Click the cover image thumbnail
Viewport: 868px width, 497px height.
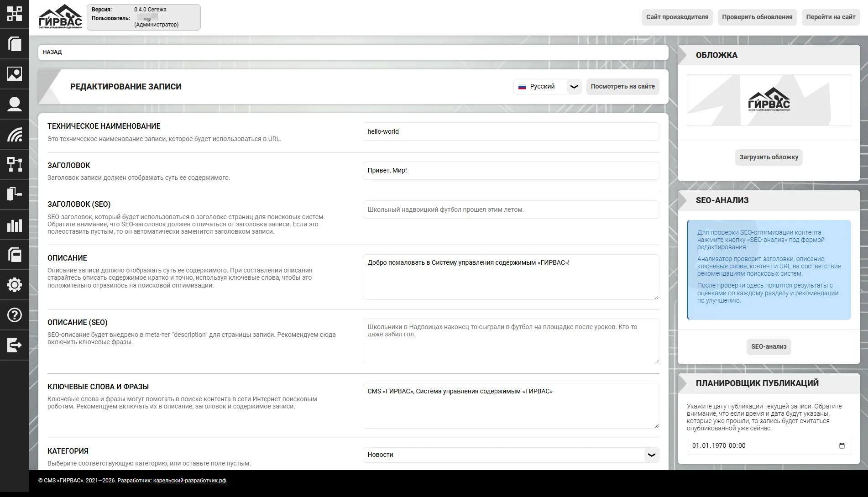[769, 100]
